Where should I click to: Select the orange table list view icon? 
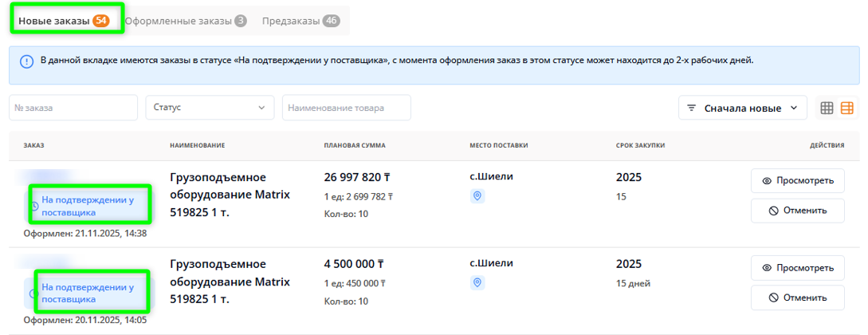(x=846, y=108)
